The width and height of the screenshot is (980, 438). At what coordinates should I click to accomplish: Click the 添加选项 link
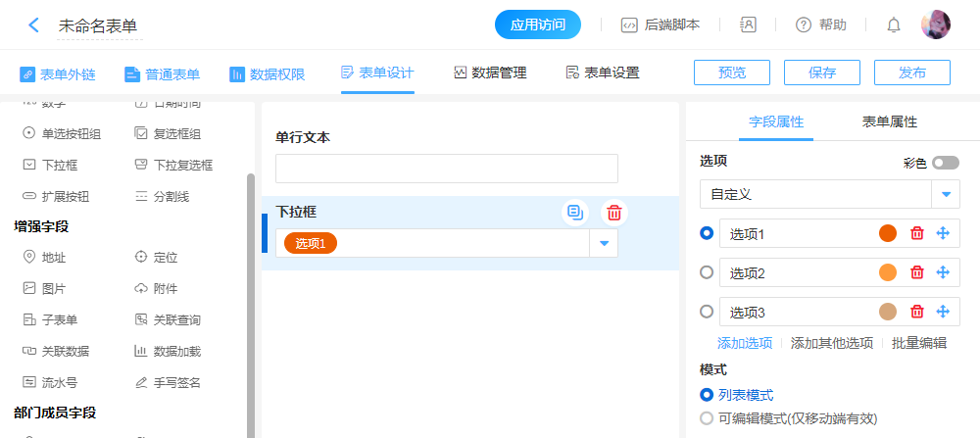click(x=745, y=343)
